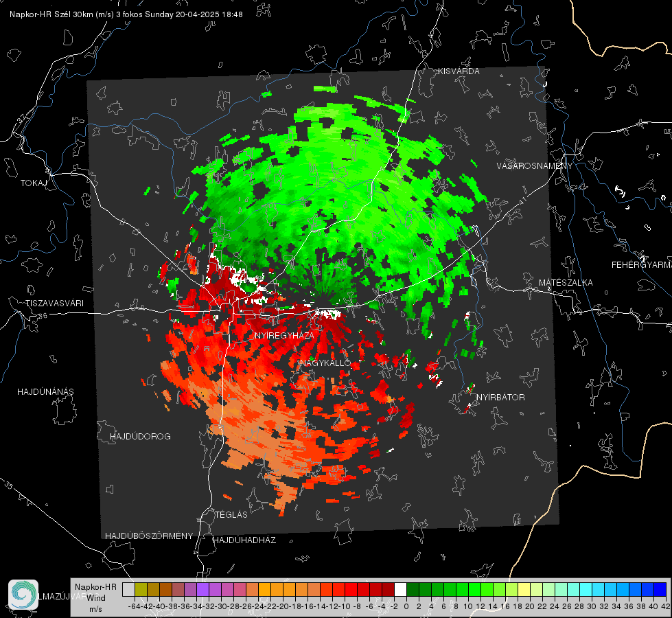The width and height of the screenshot is (672, 618).
Task: Select the TOKAJ city label
Action: point(34,183)
